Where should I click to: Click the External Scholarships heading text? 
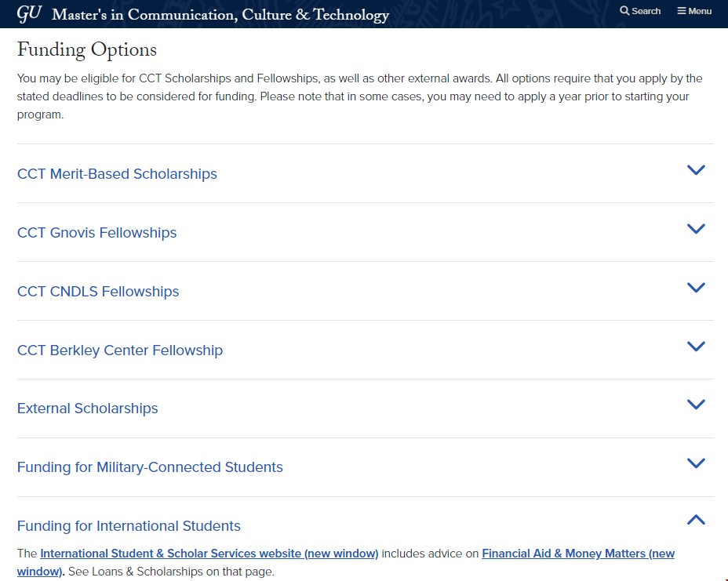87,409
